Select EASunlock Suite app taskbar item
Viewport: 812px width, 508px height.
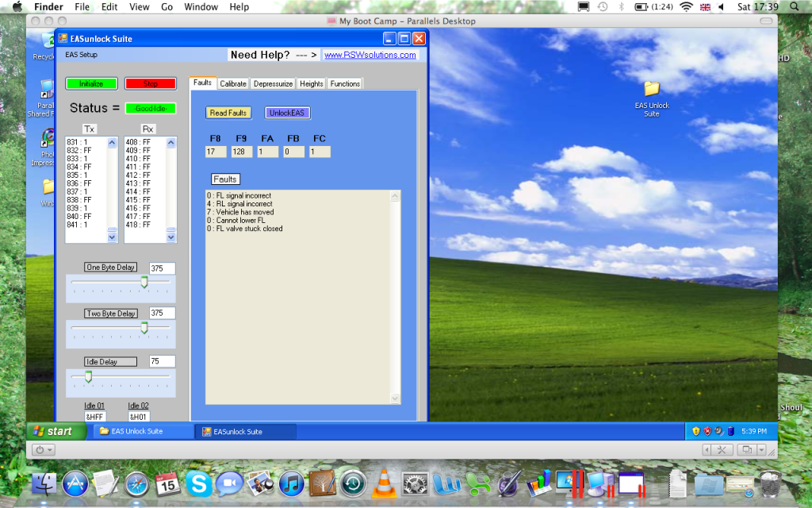[246, 431]
